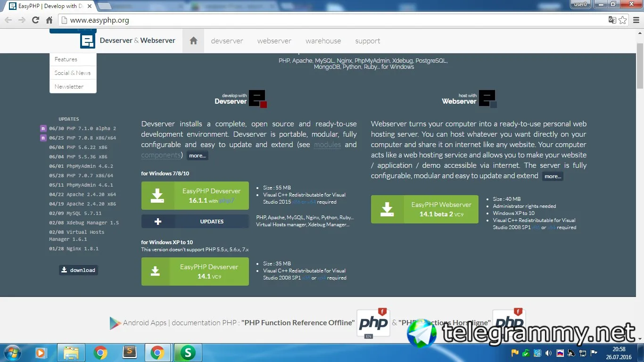Open the green S application on the taskbar
Screen dimensions: 644x362
coord(188,353)
